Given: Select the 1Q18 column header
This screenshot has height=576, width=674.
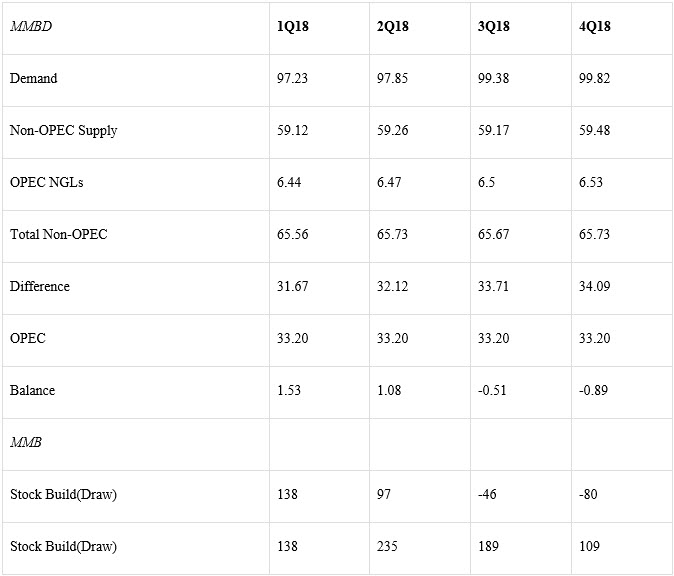Looking at the screenshot, I should [x=292, y=27].
